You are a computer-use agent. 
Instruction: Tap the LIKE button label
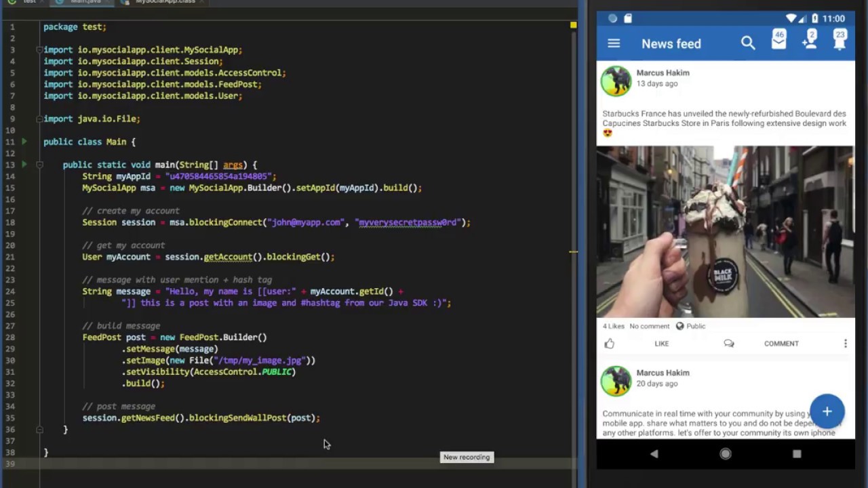(x=662, y=344)
